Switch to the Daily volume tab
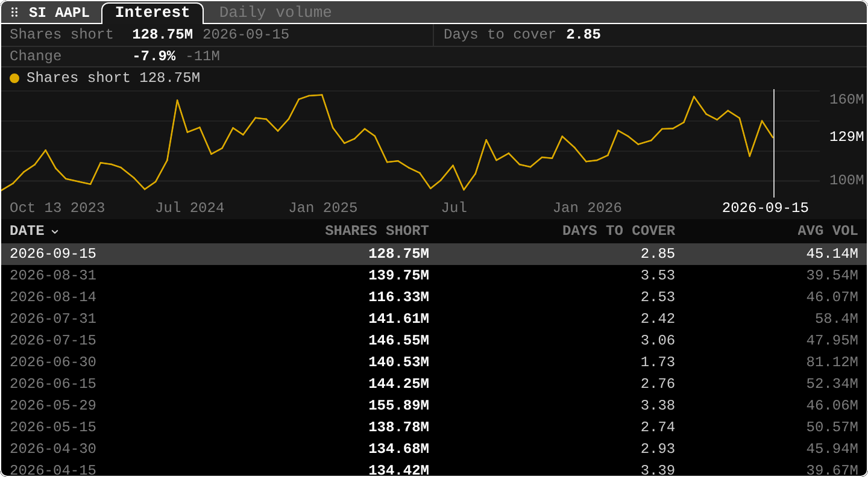Image resolution: width=868 pixels, height=477 pixels. pyautogui.click(x=275, y=12)
